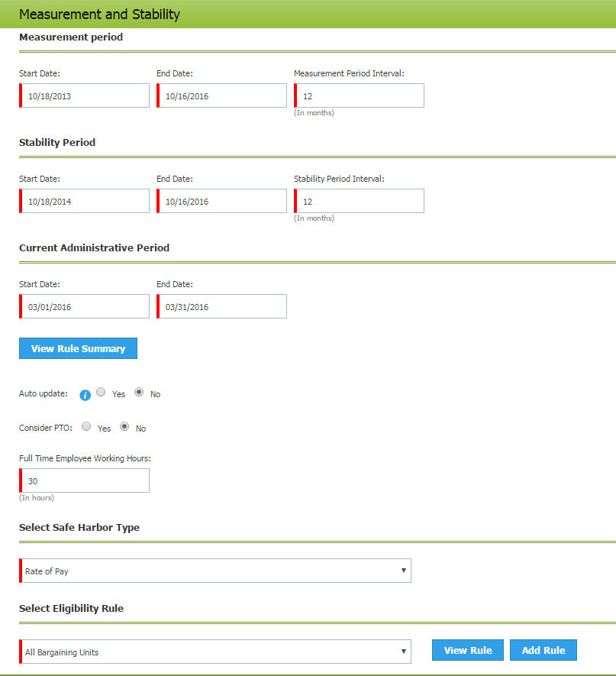This screenshot has width=616, height=676.
Task: Edit the Measurement period Start Date field
Action: click(x=85, y=96)
